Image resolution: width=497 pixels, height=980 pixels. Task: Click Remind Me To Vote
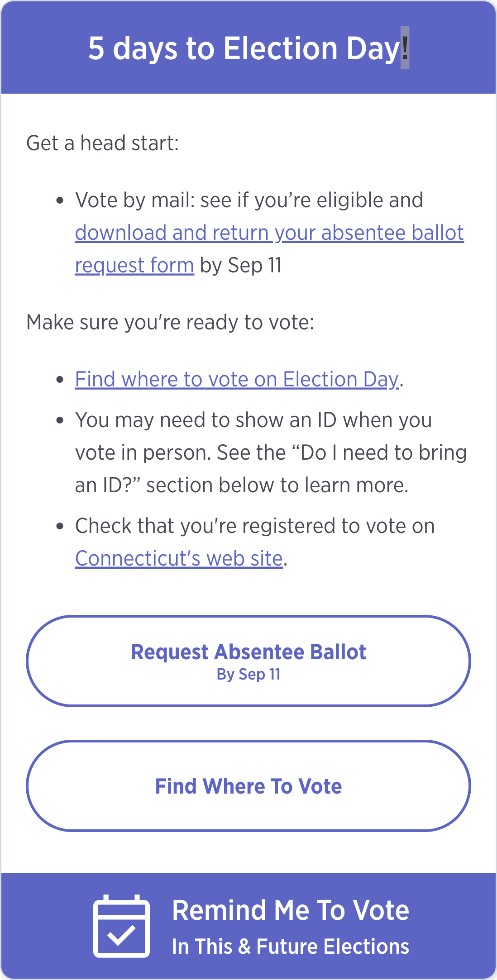[x=291, y=910]
